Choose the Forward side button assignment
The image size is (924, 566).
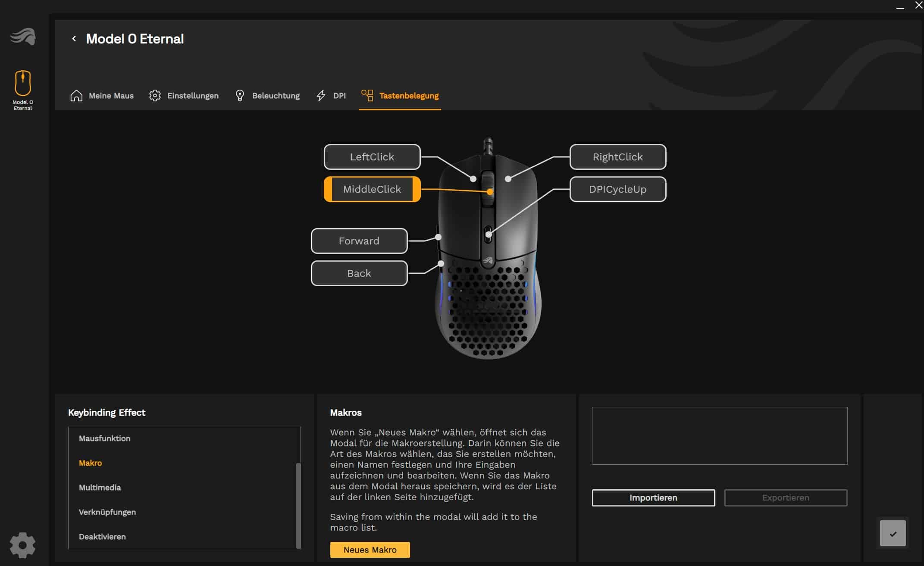coord(359,241)
